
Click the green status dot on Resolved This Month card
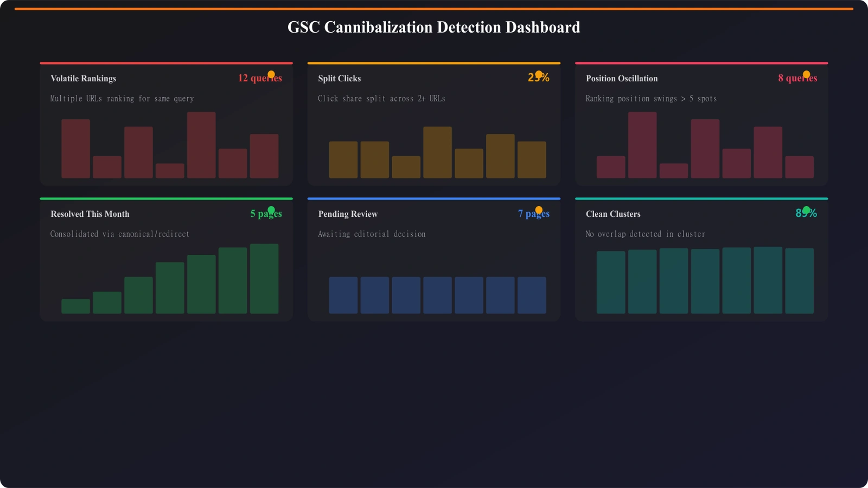pyautogui.click(x=271, y=209)
